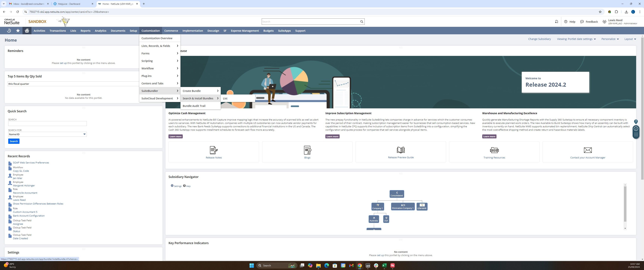This screenshot has width=644, height=270.
Task: Open the Shortcuts star icon
Action: pyautogui.click(x=18, y=31)
